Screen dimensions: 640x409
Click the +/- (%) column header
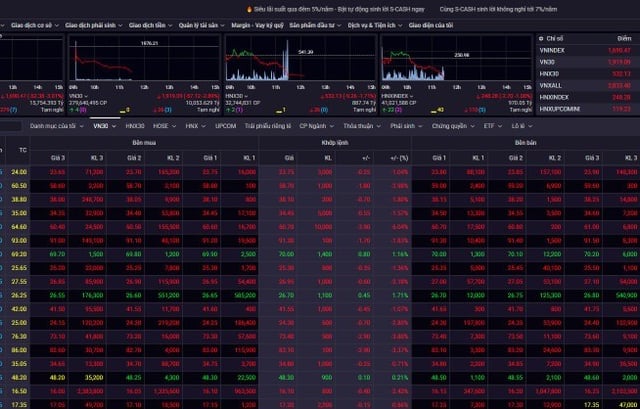tap(399, 157)
